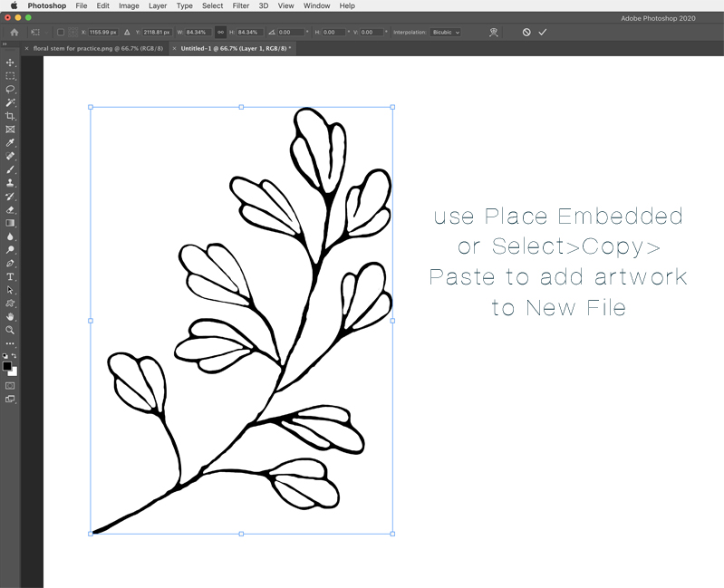Toggle the maintain aspect ratio link
Viewport: 724px width, 588px height.
point(220,32)
